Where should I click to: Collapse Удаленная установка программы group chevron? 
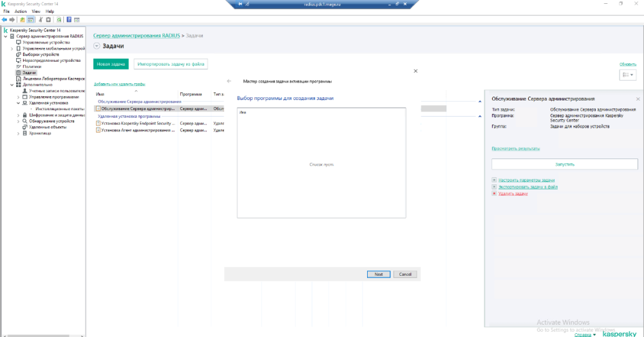(x=480, y=116)
